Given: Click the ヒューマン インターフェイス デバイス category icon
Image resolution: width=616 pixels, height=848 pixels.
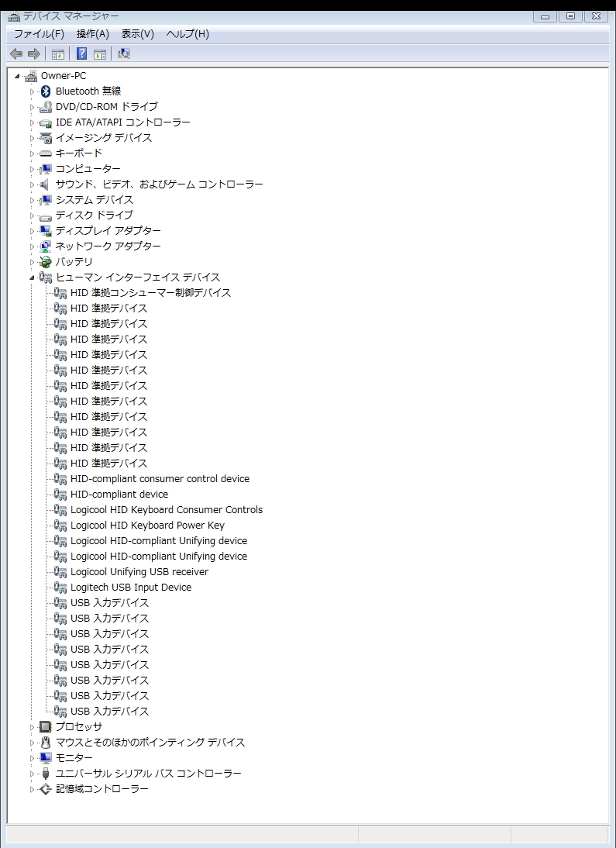Looking at the screenshot, I should click(x=46, y=277).
